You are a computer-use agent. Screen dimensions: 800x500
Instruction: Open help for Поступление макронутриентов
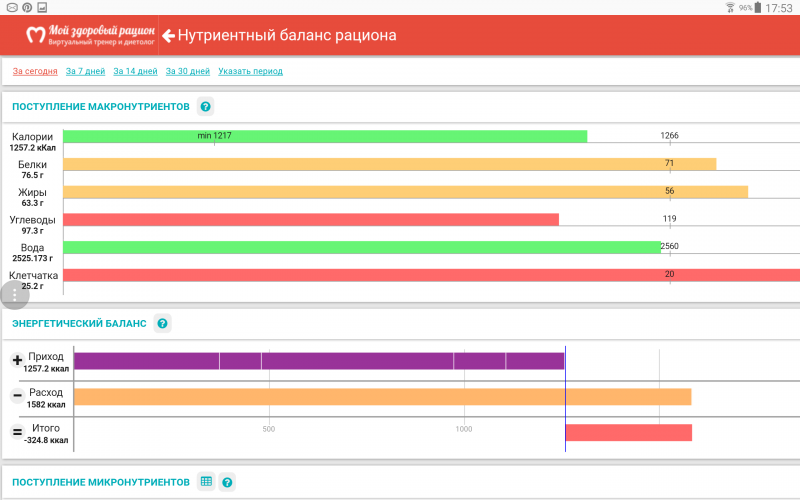click(x=205, y=107)
